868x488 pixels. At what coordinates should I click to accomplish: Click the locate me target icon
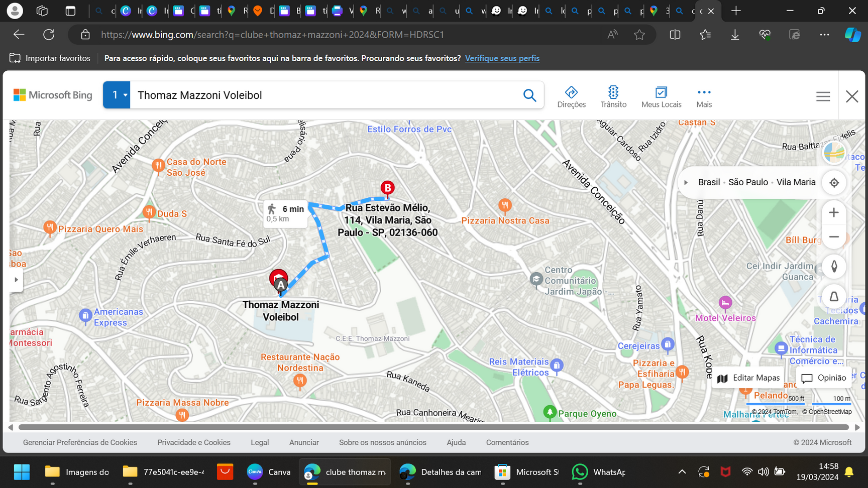pyautogui.click(x=834, y=183)
